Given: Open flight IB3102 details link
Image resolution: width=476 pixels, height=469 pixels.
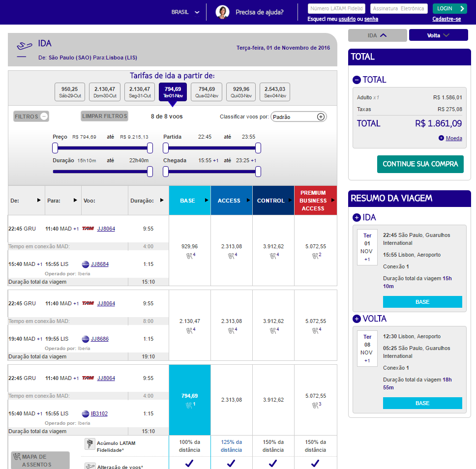Looking at the screenshot, I should tap(99, 414).
